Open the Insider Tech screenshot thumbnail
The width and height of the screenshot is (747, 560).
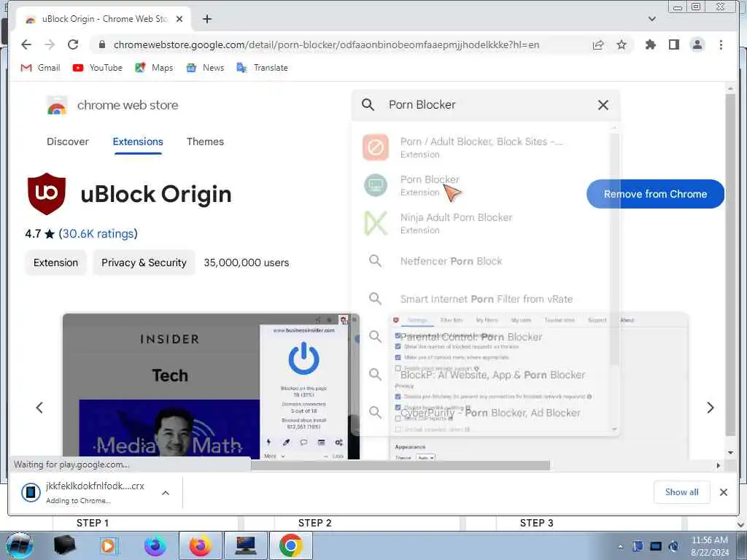click(211, 386)
